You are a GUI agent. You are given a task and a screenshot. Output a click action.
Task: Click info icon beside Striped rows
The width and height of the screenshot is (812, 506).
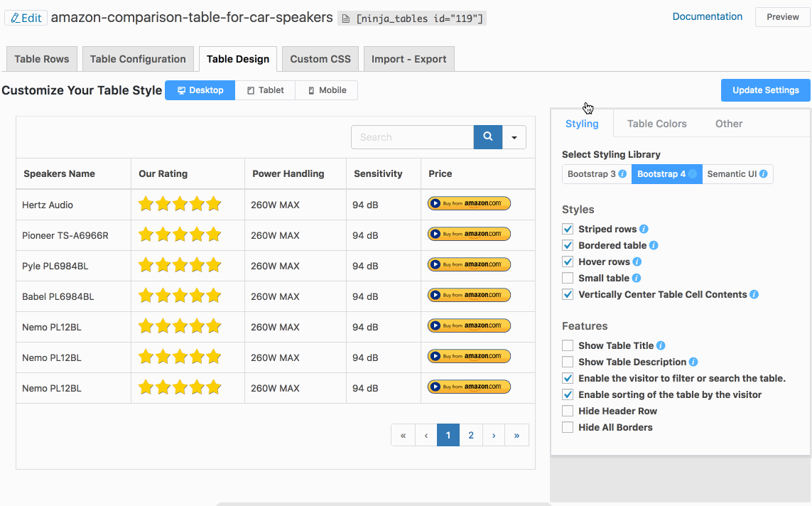click(644, 230)
